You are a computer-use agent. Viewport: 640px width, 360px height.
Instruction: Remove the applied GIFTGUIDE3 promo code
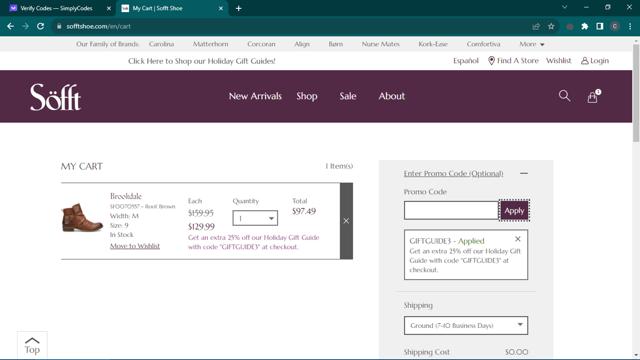518,239
